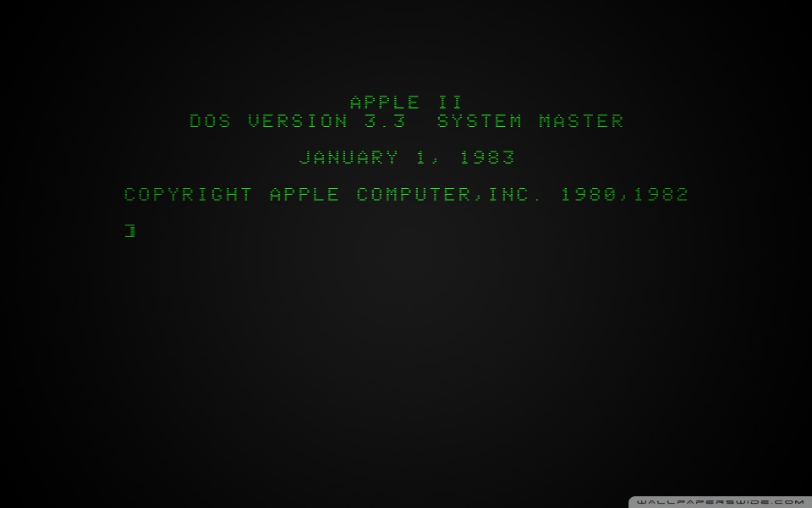The image size is (812, 508).
Task: Click the word MASTER
Action: [x=581, y=121]
